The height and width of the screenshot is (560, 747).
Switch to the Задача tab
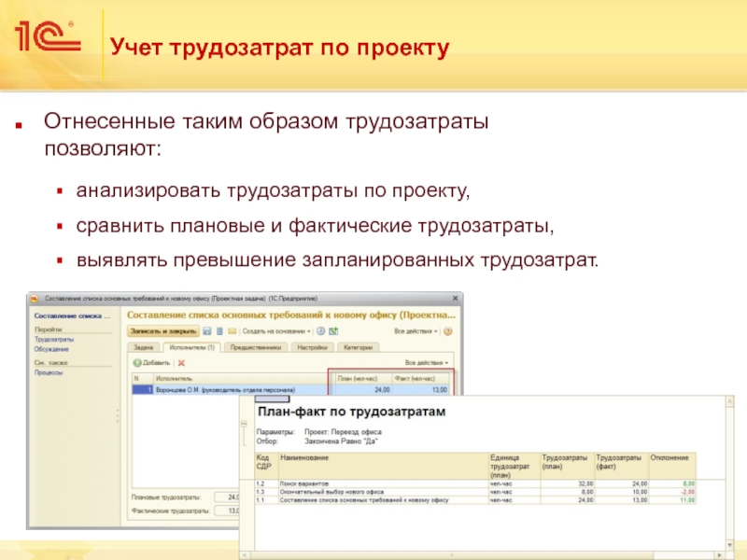144,347
